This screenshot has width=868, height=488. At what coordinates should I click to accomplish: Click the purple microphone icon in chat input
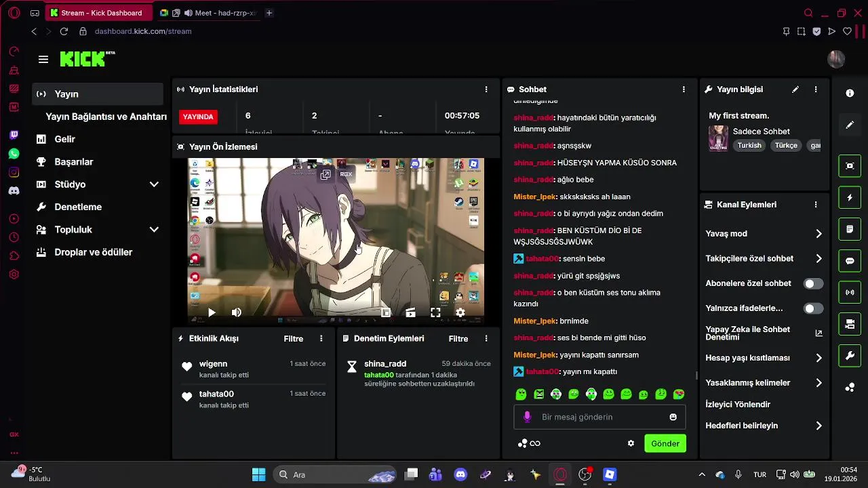pyautogui.click(x=528, y=417)
